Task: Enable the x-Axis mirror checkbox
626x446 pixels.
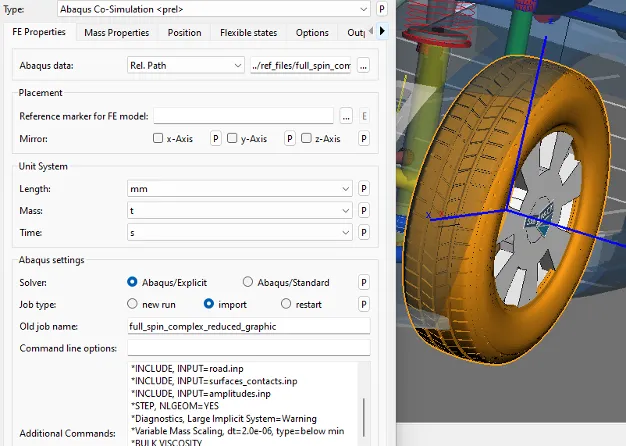Action: 158,139
